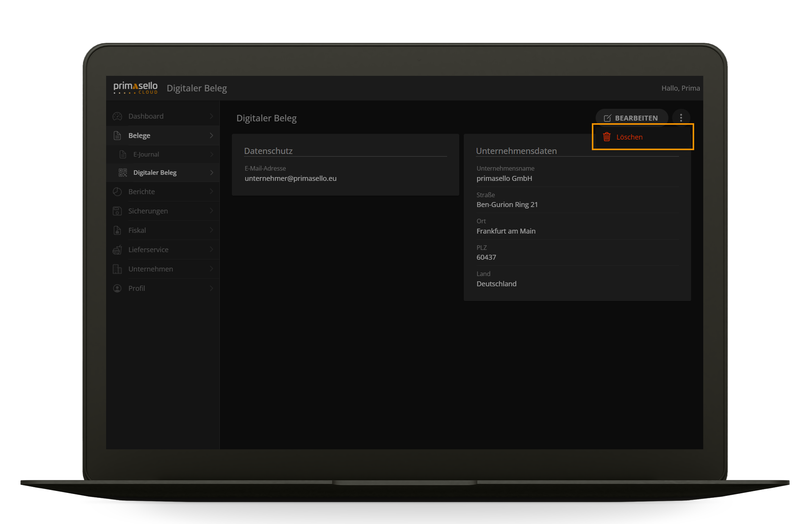Click the Unternehmen building icon
The width and height of the screenshot is (812, 524).
coord(117,269)
